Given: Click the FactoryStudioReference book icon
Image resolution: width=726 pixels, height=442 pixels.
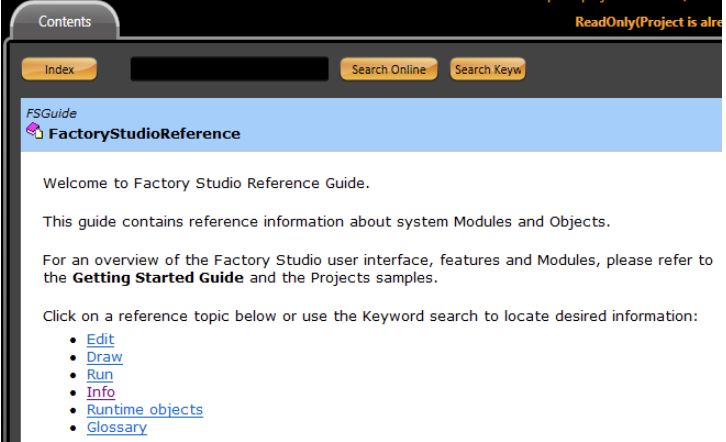Looking at the screenshot, I should click(34, 131).
